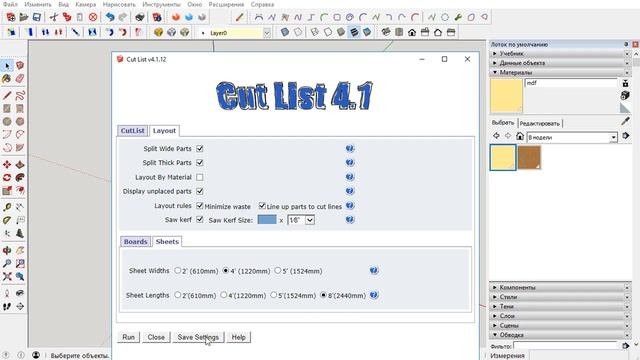Open the Saw Kerf Size 1/8" dropdown
Viewport: 640px width, 360px height.
pos(310,220)
